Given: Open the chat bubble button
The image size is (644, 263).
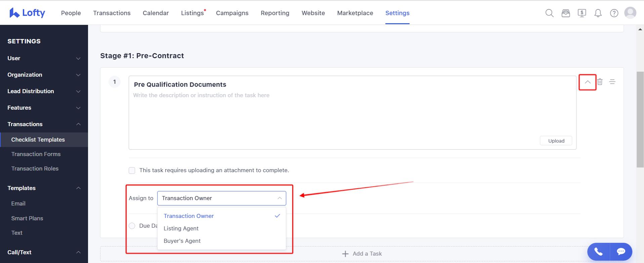Looking at the screenshot, I should pos(621,252).
